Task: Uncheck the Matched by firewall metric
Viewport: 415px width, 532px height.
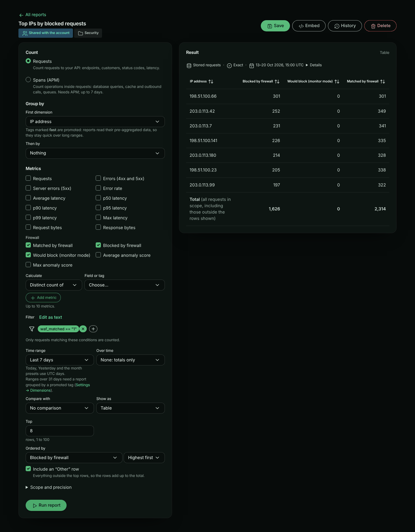Action: tap(28, 245)
